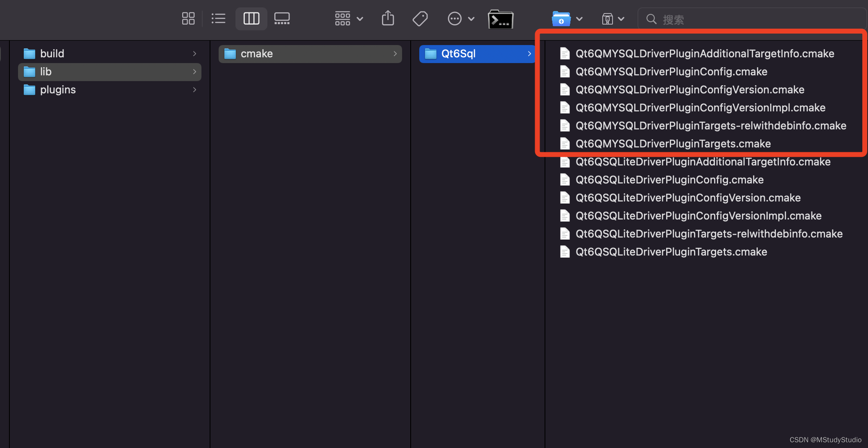Viewport: 868px width, 448px height.
Task: Expand the chevron beside the archive icon
Action: point(621,19)
